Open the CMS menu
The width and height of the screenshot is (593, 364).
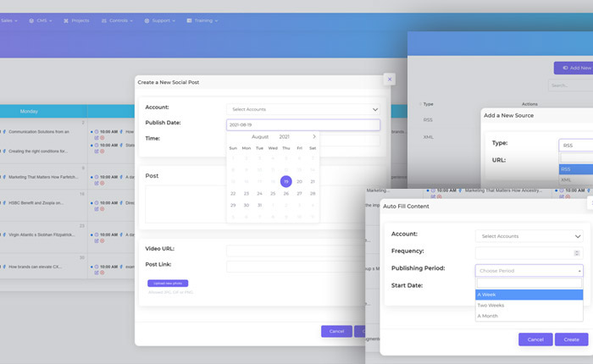tap(42, 20)
